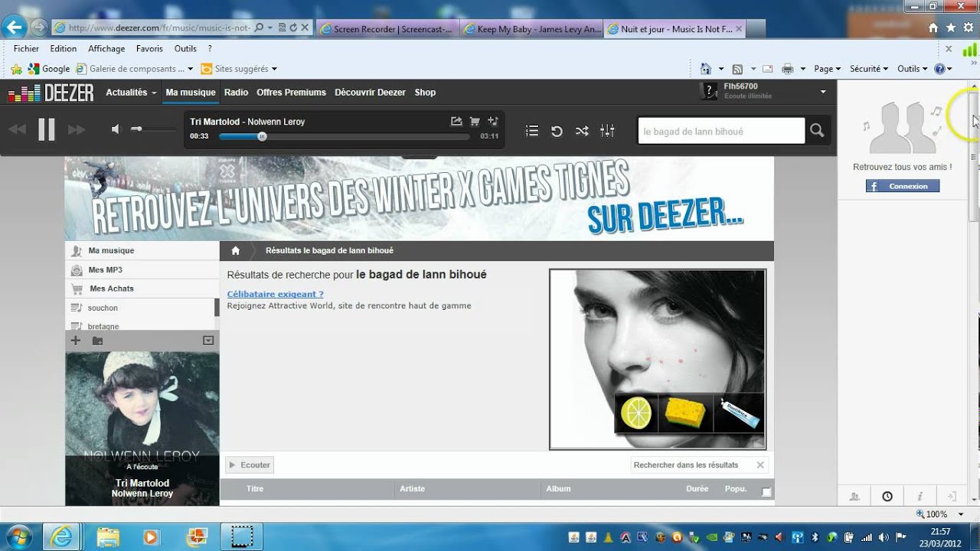Open the Radio tab
This screenshot has height=551, width=980.
tap(236, 92)
